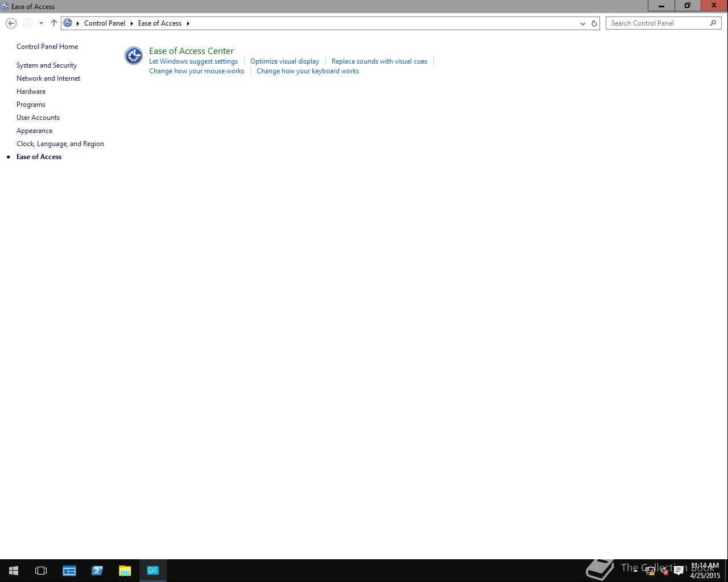Open Network and Internet category
This screenshot has width=728, height=582.
[48, 78]
